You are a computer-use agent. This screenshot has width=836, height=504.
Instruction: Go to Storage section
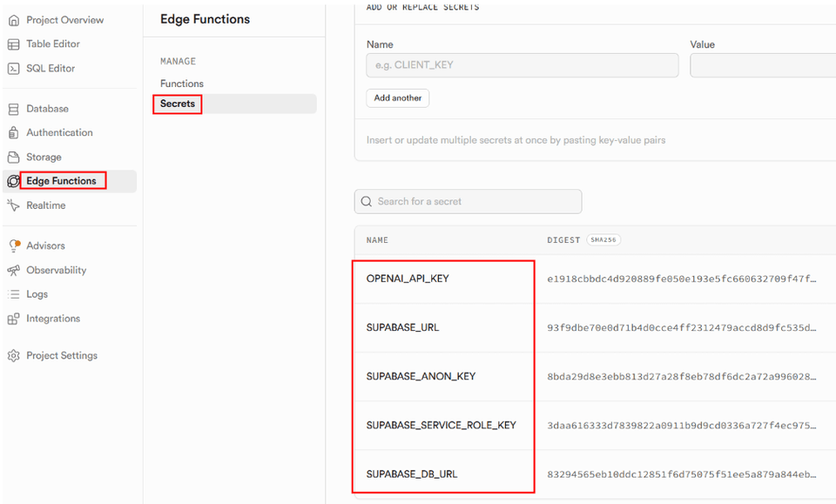tap(44, 158)
